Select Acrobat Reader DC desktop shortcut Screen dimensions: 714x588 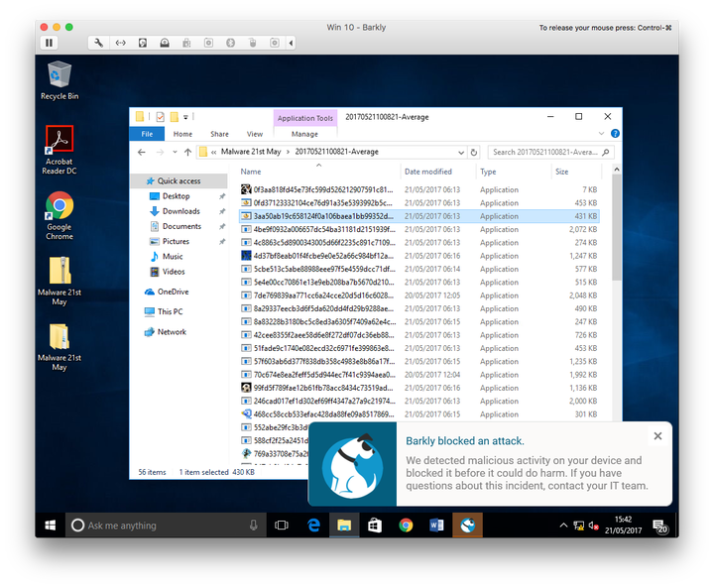(x=59, y=151)
